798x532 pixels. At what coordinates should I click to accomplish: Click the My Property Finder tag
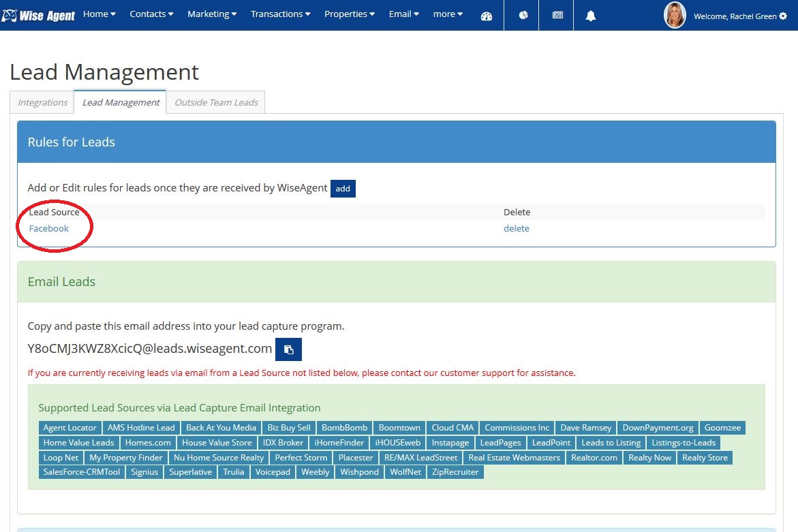tap(125, 457)
